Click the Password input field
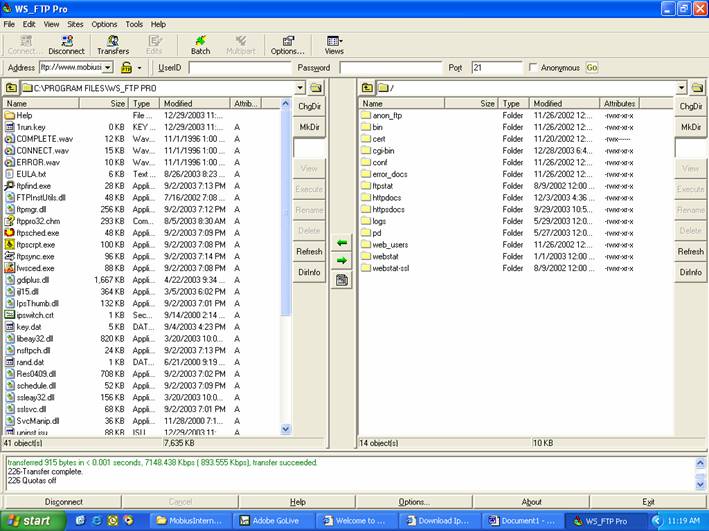The image size is (709, 531). 391,68
